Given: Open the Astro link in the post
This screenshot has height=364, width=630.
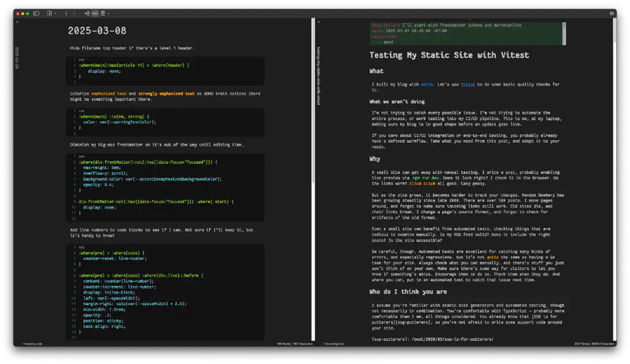Looking at the screenshot, I should point(427,84).
